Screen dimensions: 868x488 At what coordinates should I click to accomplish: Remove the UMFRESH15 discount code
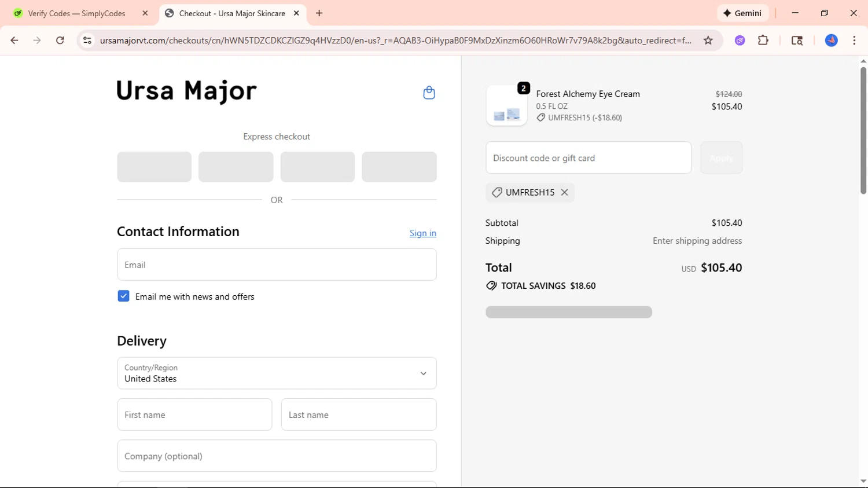click(564, 192)
